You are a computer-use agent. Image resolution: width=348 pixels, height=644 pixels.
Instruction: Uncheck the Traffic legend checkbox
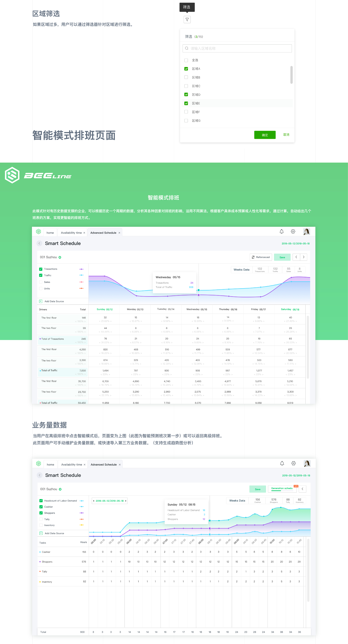point(41,275)
